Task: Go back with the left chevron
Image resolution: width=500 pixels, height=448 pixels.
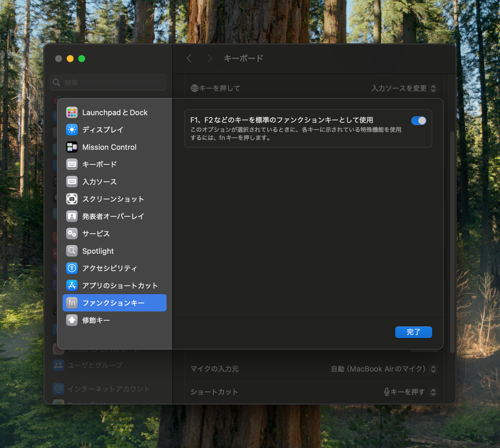Action: [189, 59]
